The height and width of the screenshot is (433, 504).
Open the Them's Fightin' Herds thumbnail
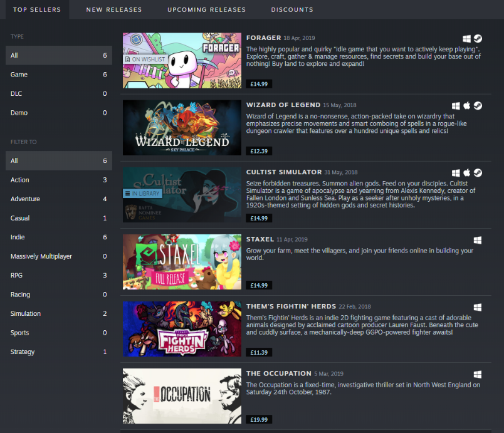tap(182, 329)
